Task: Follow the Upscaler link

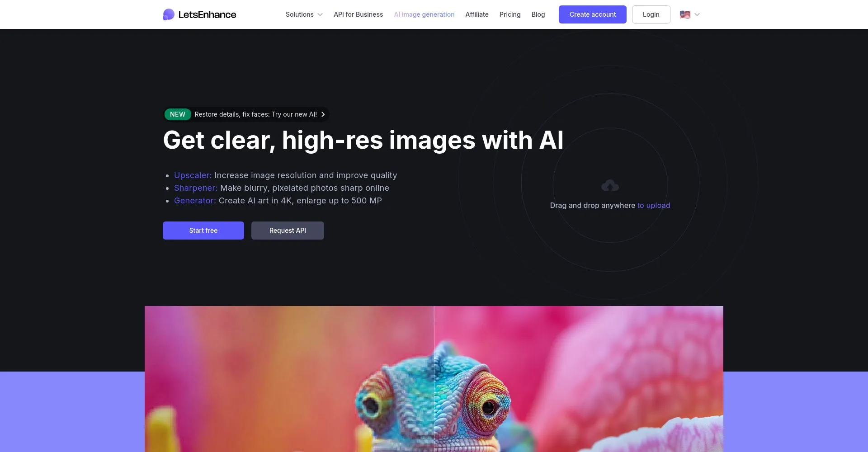Action: (x=193, y=175)
